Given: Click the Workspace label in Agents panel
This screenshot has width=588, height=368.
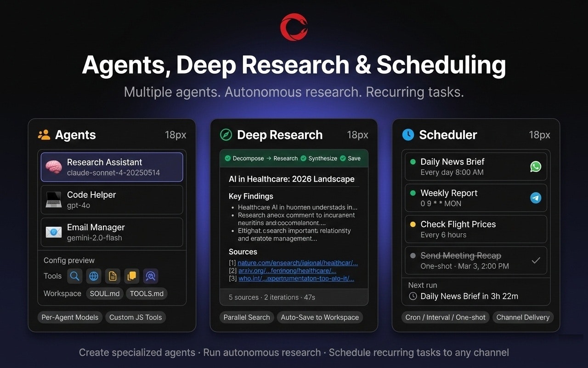Looking at the screenshot, I should 62,293.
